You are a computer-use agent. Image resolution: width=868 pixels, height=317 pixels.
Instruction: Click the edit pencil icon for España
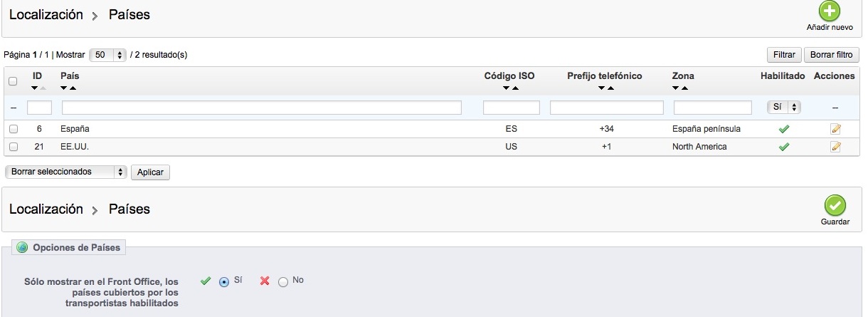pyautogui.click(x=835, y=130)
